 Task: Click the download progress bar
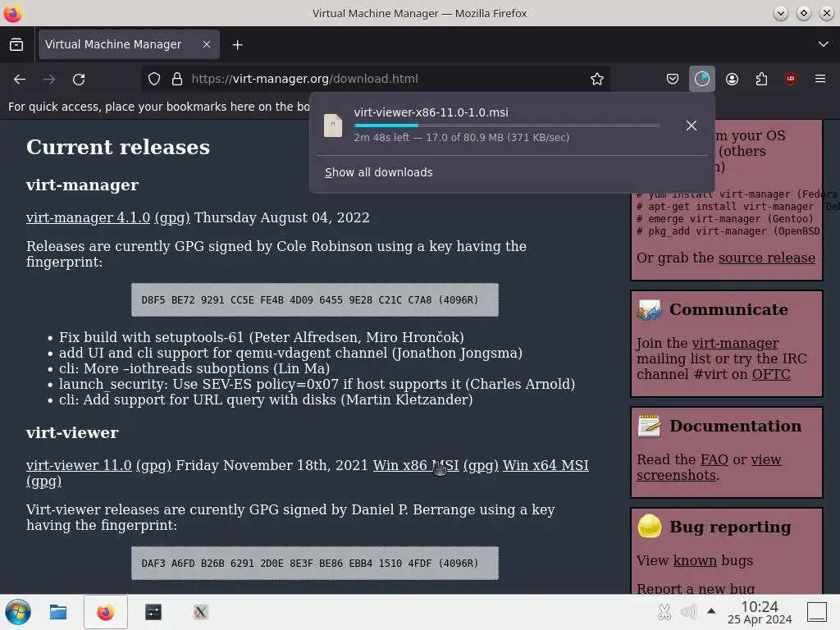[507, 126]
